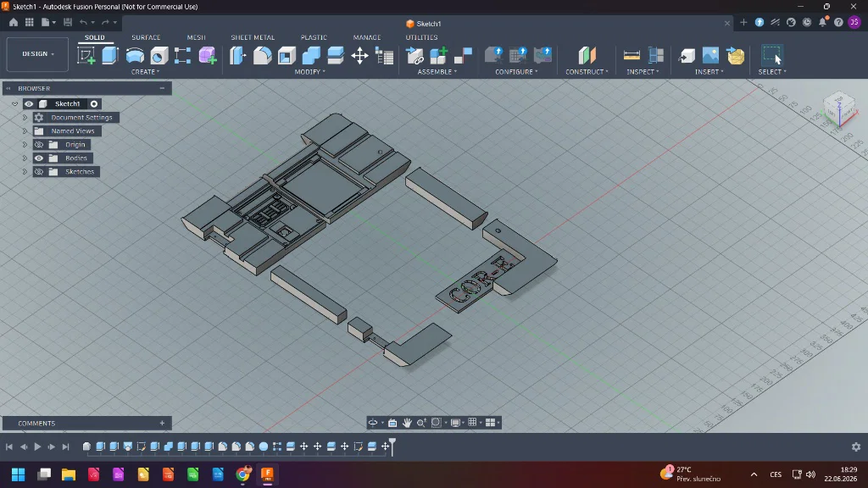This screenshot has width=868, height=488.
Task: Open the CONFIGURE dropdown menu
Action: [x=516, y=72]
